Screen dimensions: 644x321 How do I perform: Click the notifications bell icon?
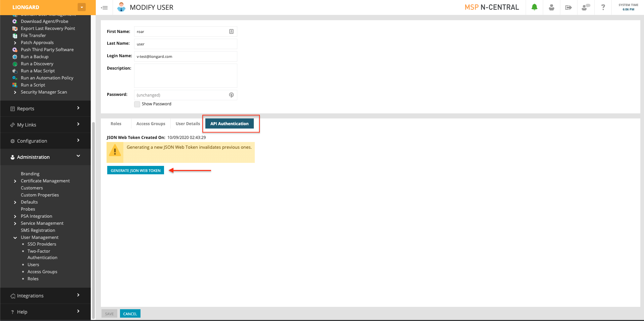534,7
